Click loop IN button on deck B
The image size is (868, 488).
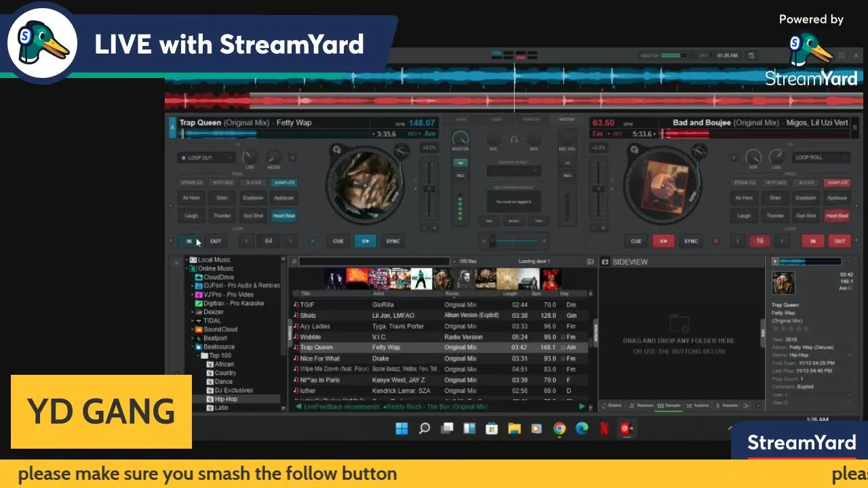point(812,241)
